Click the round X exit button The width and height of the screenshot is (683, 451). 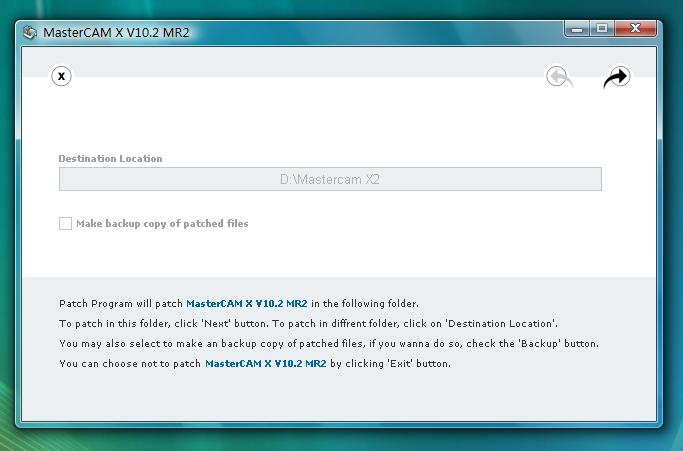(x=61, y=76)
